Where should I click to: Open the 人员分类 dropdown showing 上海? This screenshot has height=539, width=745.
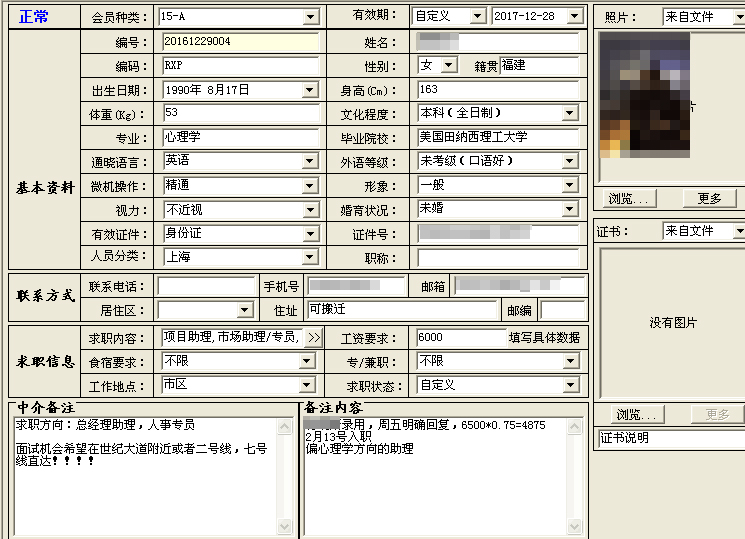pyautogui.click(x=309, y=258)
